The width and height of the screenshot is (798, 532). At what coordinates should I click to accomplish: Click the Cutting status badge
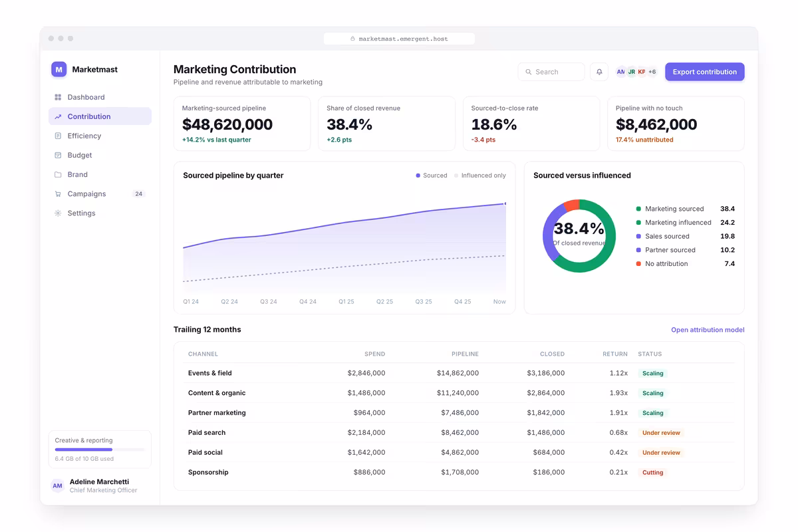click(x=652, y=472)
